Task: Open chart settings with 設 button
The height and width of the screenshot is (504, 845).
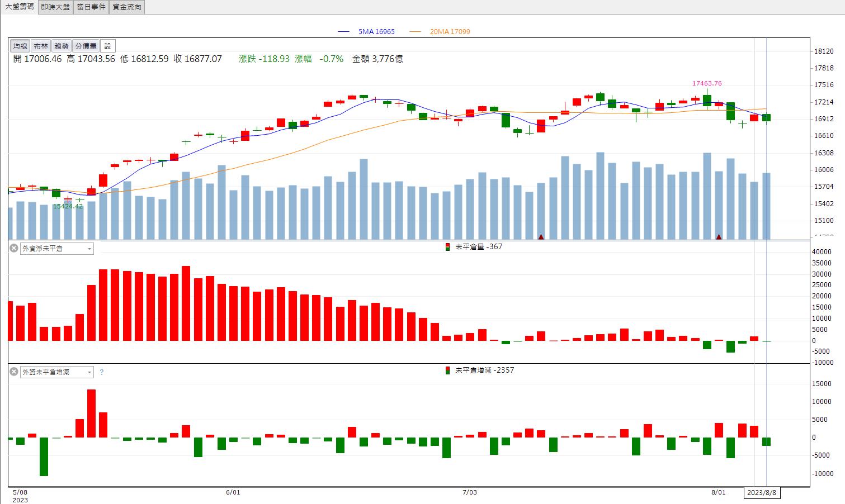Action: 108,46
